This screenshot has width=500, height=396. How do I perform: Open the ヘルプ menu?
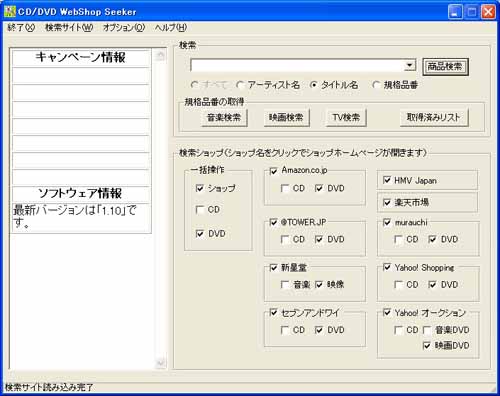[170, 28]
